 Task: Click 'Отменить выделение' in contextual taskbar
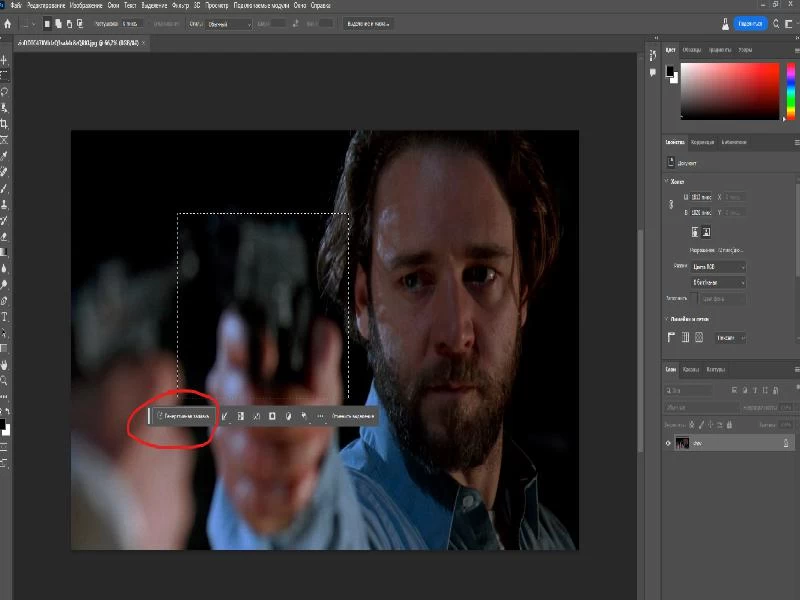[353, 416]
